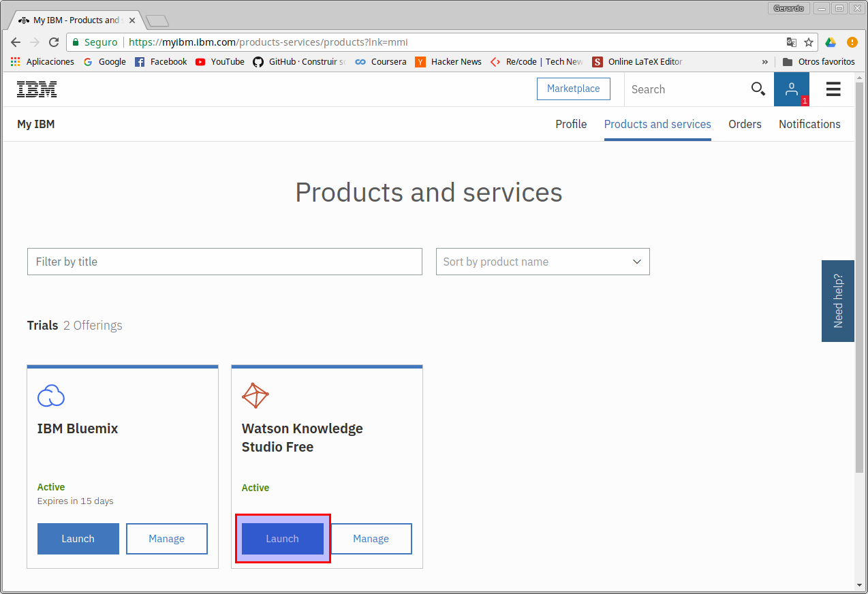Viewport: 868px width, 594px height.
Task: Switch to the Profile tab
Action: pyautogui.click(x=571, y=124)
